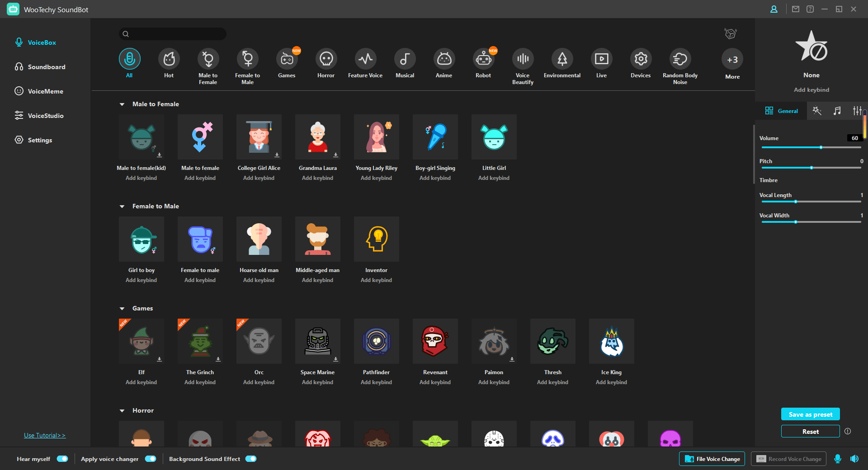Click the Save as preset button
This screenshot has height=470, width=868.
point(810,414)
